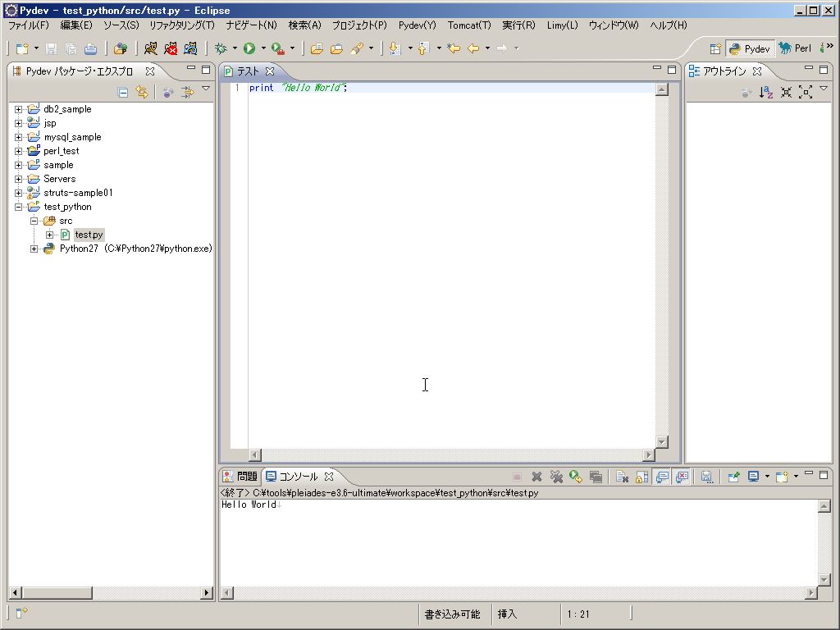The height and width of the screenshot is (630, 840).
Task: Close the アウトライン view
Action: click(757, 71)
